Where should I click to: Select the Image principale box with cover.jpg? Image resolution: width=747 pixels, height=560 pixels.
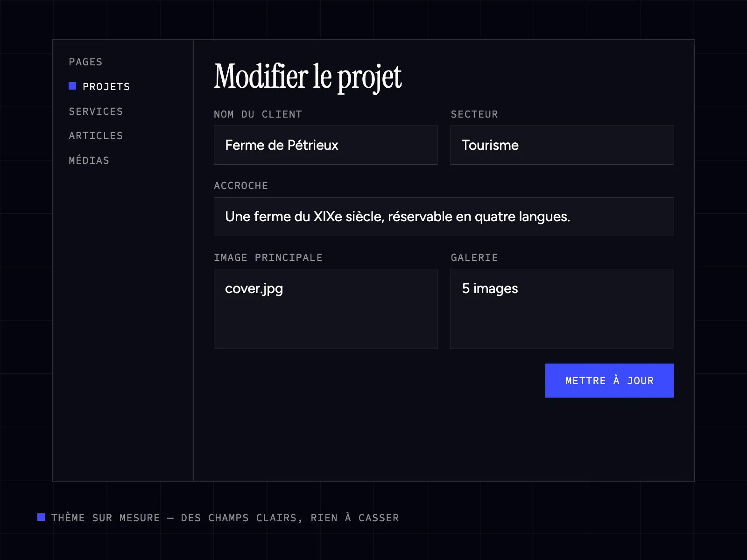(325, 309)
